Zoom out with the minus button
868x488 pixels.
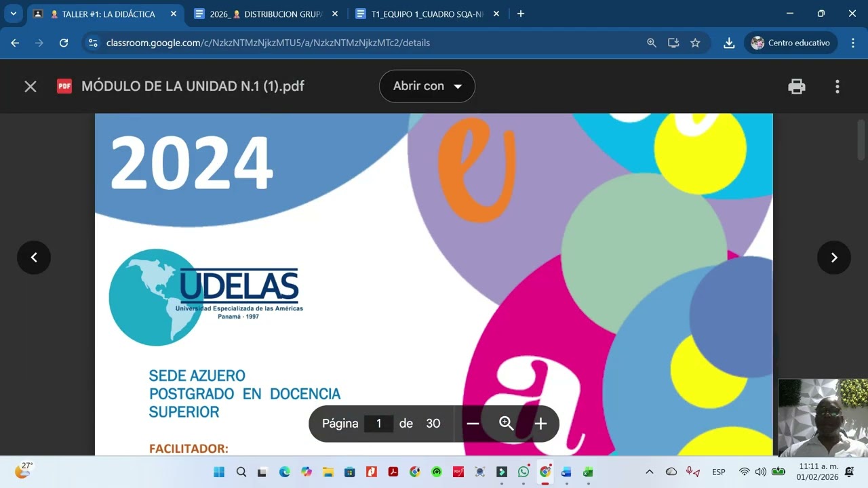pyautogui.click(x=473, y=424)
